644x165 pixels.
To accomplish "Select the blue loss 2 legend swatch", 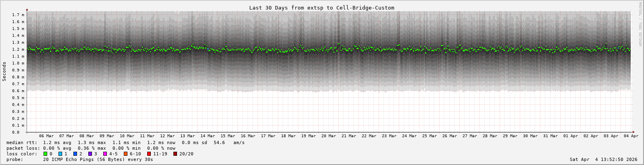I will click(75, 154).
